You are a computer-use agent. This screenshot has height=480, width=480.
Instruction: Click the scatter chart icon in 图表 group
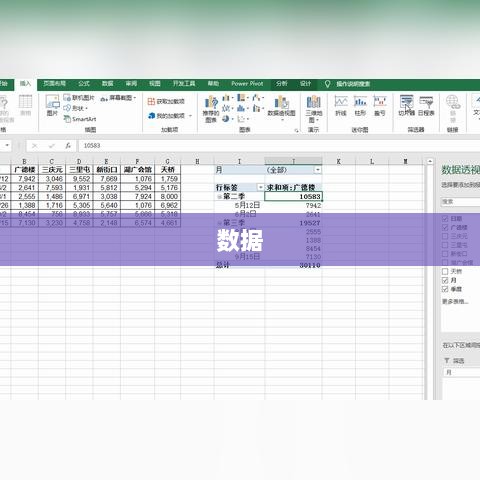(x=241, y=118)
